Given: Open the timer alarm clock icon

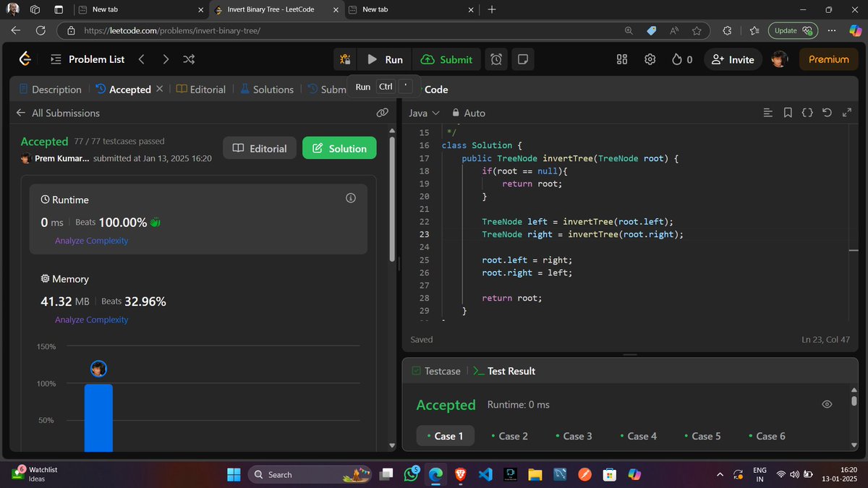Looking at the screenshot, I should click(x=496, y=59).
